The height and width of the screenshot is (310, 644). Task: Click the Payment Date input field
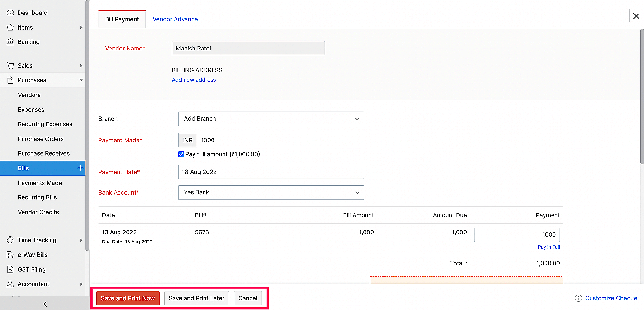[271, 172]
